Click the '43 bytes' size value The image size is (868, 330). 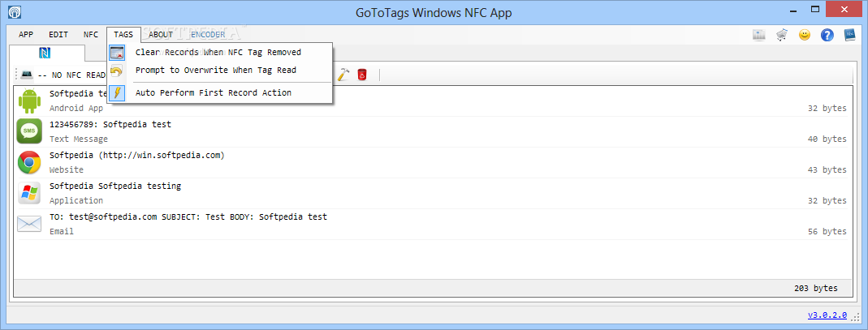point(827,169)
